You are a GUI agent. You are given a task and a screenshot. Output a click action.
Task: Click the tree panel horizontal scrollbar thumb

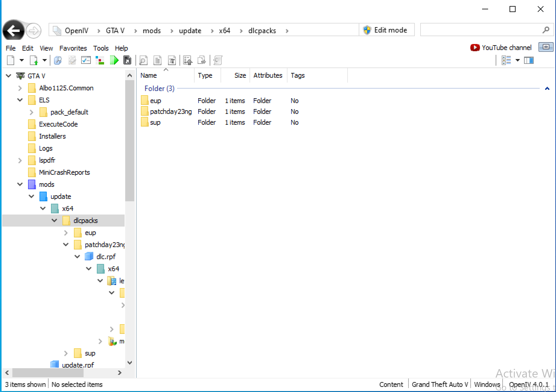click(x=48, y=373)
